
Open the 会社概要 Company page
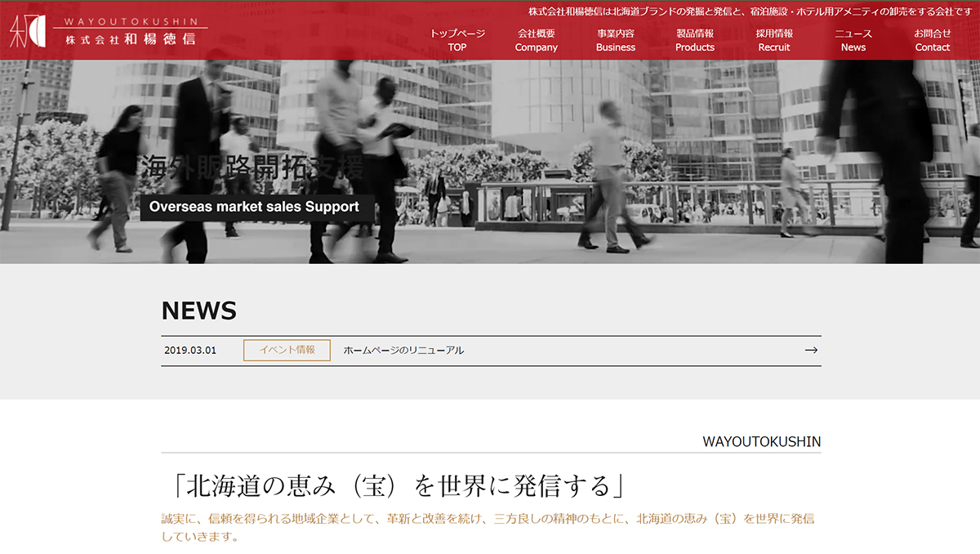pyautogui.click(x=536, y=40)
